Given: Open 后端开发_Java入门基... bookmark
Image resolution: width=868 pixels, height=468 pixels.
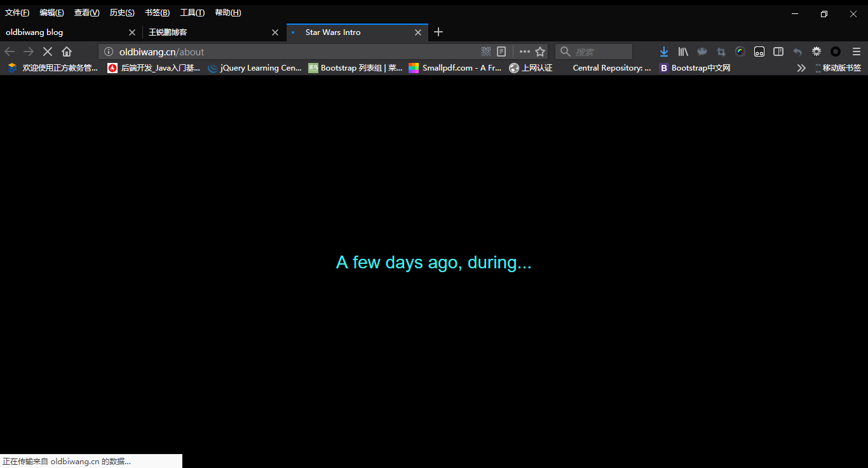Looking at the screenshot, I should (154, 68).
